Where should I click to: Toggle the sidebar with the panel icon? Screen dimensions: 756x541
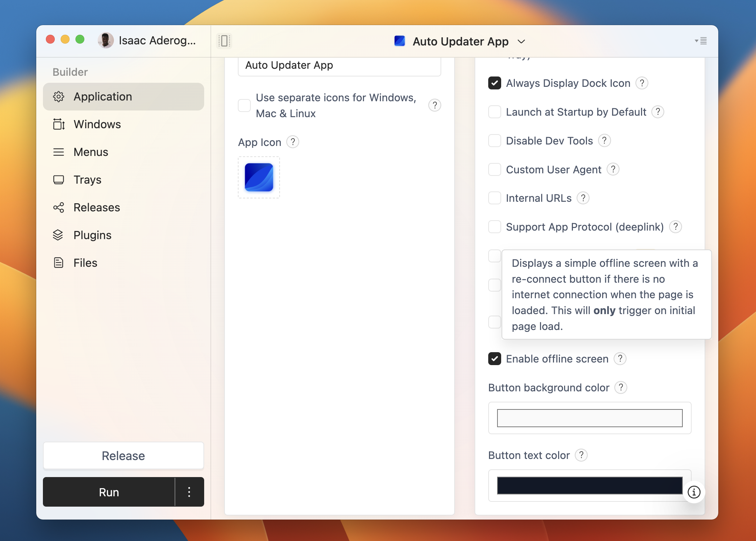tap(224, 41)
